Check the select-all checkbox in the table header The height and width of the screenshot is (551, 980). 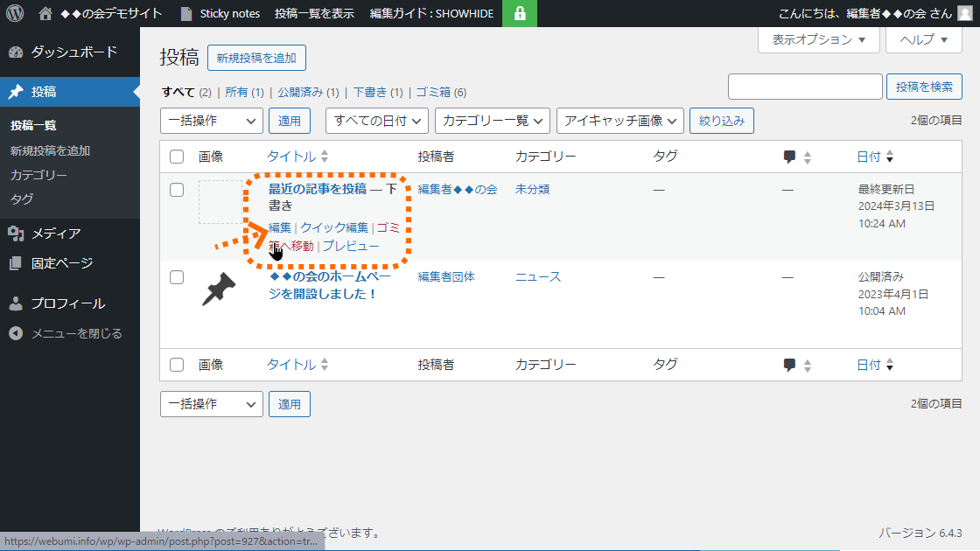tap(177, 157)
